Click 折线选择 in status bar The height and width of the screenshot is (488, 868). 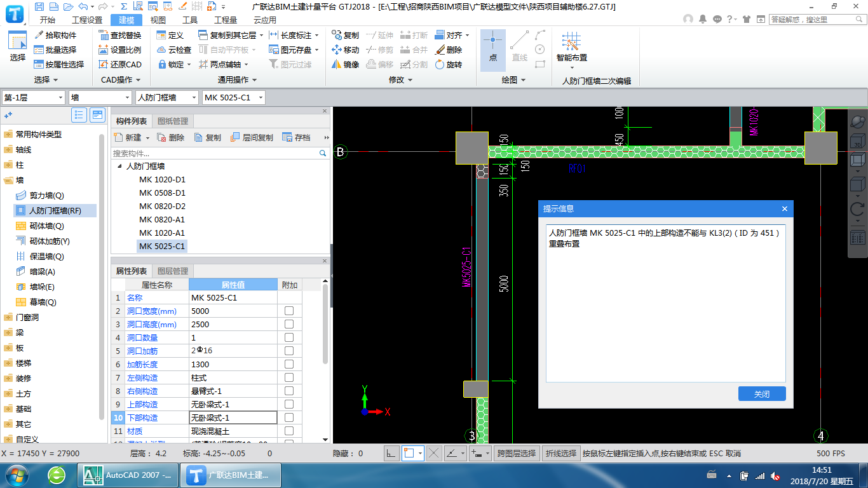[x=562, y=453]
